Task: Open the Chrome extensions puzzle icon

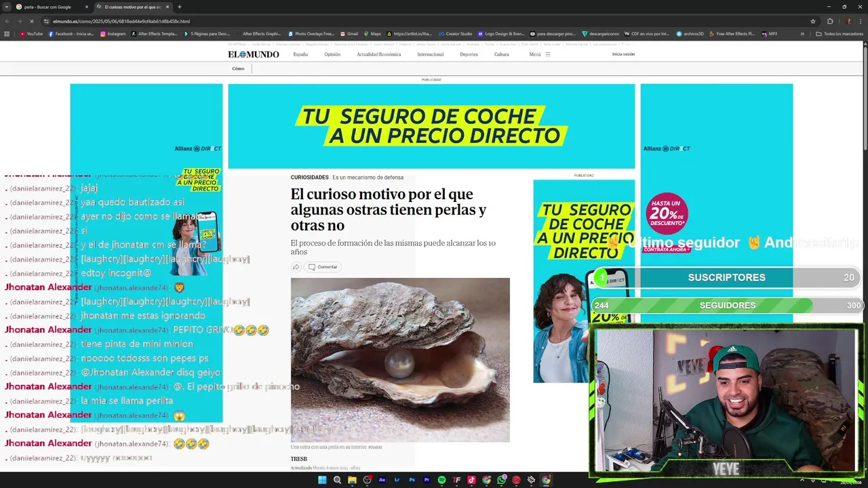Action: (x=830, y=21)
